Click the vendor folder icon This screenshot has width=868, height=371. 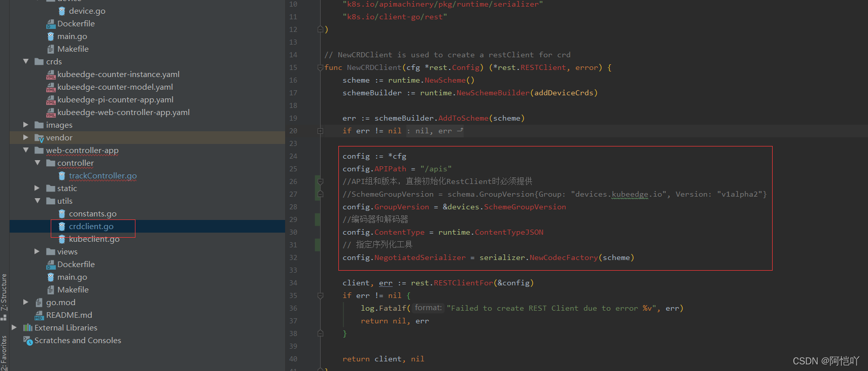39,138
